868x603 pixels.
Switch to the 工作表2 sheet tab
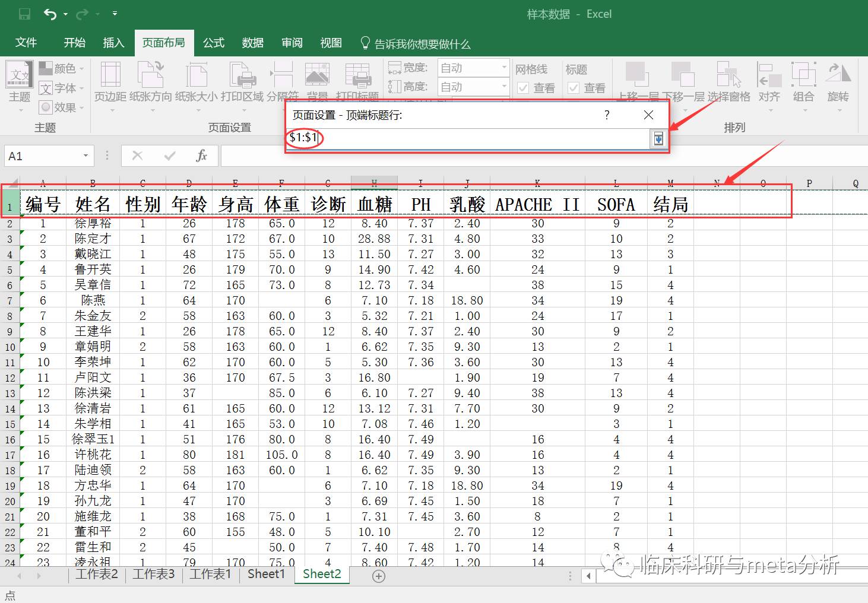click(96, 574)
